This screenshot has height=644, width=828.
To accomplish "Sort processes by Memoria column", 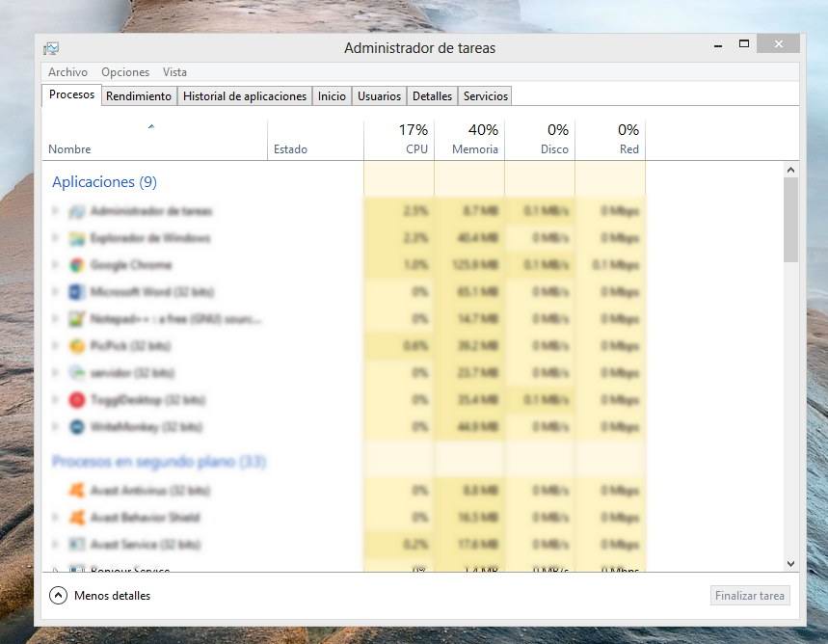I will pos(468,140).
